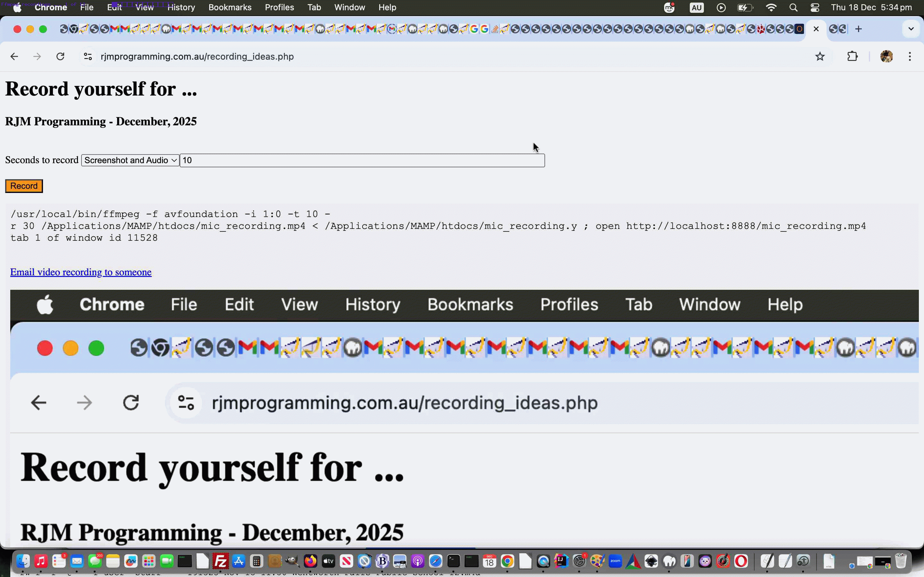Image resolution: width=924 pixels, height=577 pixels.
Task: Start Zoom from the Dock
Action: [x=615, y=561]
